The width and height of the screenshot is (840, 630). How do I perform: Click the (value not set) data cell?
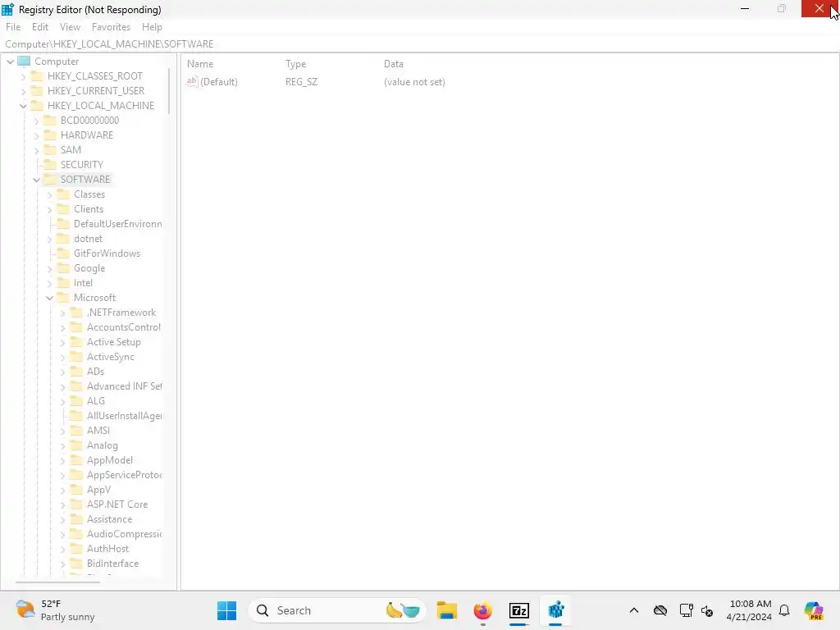(414, 81)
